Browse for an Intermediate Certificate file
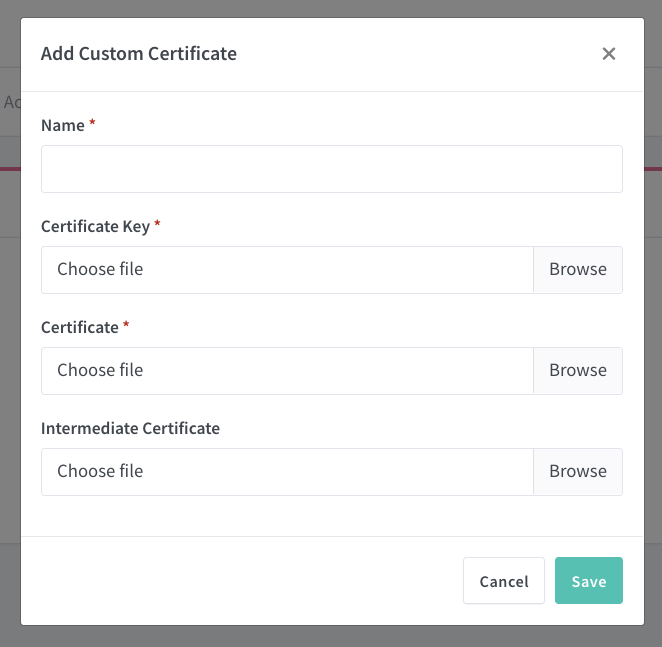This screenshot has width=662, height=647. (x=577, y=472)
